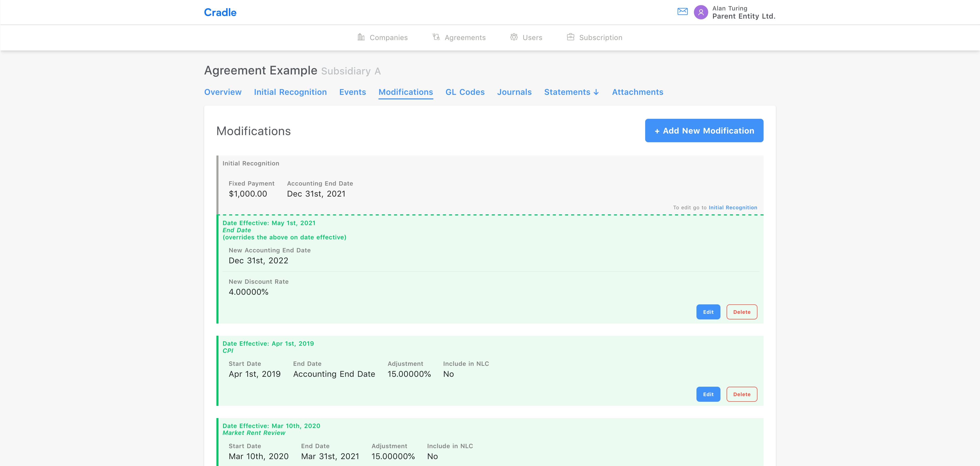The height and width of the screenshot is (466, 980).
Task: Open the GL Codes tab
Action: coord(465,92)
